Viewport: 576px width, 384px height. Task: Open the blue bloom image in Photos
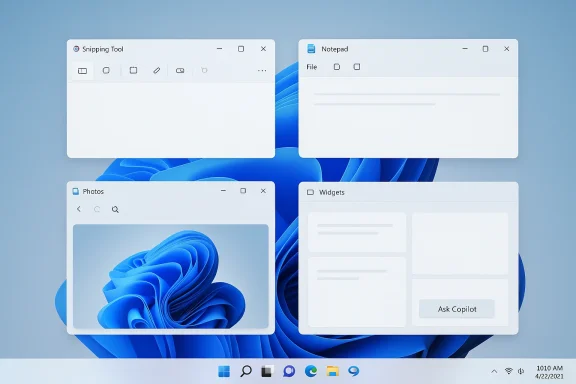tap(171, 276)
